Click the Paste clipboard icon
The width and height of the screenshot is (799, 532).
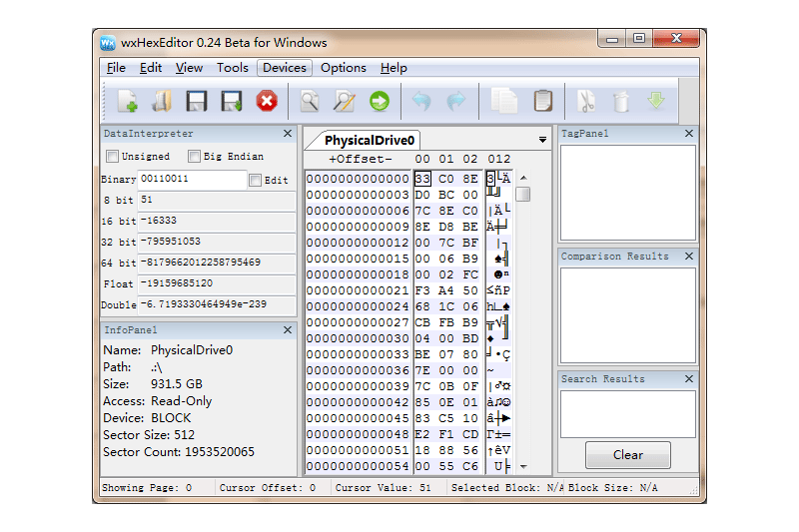pyautogui.click(x=542, y=101)
